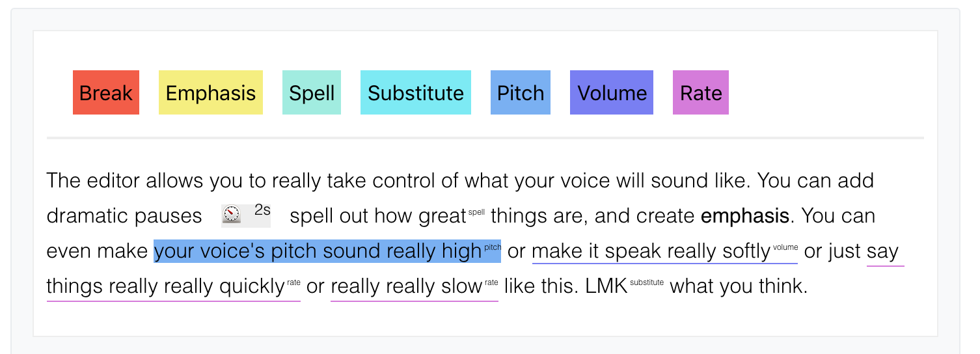Click underlined 'things really really quickly' text
980x354 pixels.
coord(166,287)
